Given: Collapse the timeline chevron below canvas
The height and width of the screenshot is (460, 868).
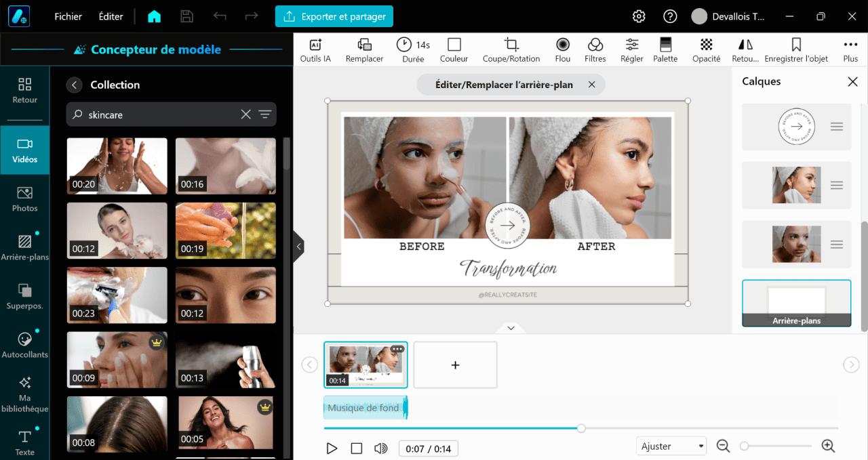Looking at the screenshot, I should (x=511, y=328).
